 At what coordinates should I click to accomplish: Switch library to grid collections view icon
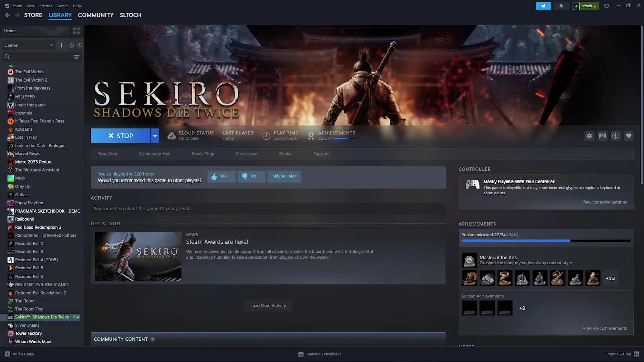(x=77, y=31)
